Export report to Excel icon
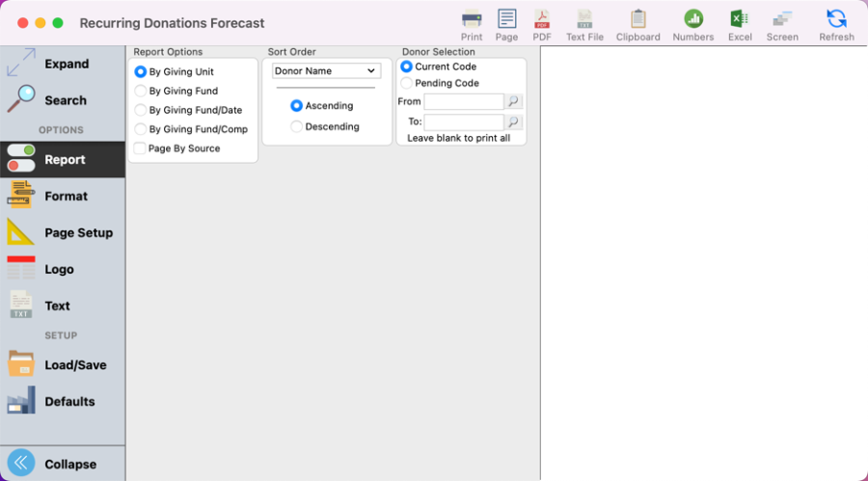The height and width of the screenshot is (481, 868). [740, 19]
